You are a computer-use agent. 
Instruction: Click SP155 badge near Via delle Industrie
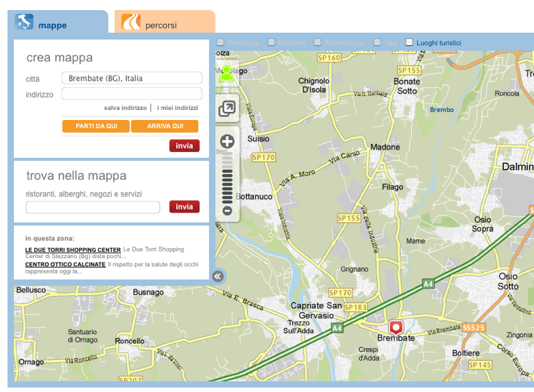(x=348, y=218)
